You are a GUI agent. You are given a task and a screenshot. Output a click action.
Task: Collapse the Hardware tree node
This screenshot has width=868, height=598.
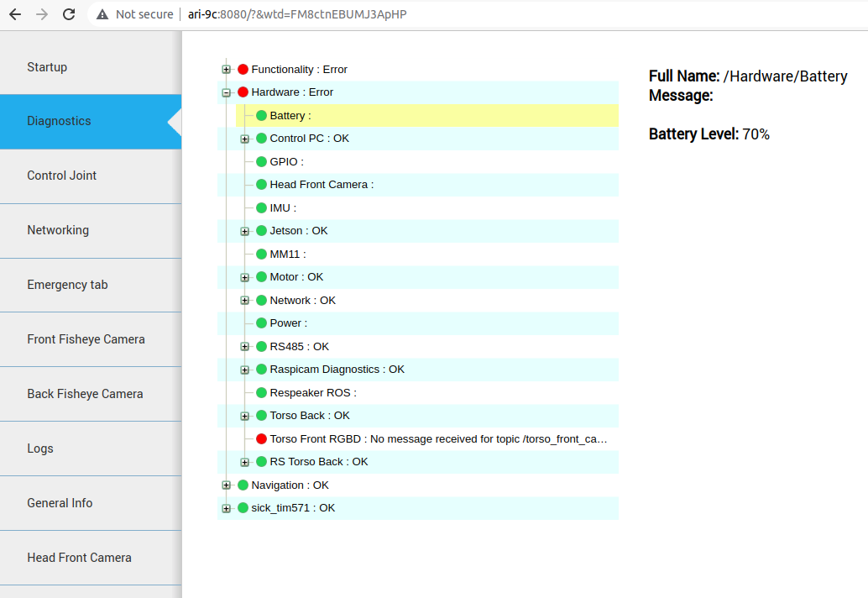point(226,92)
